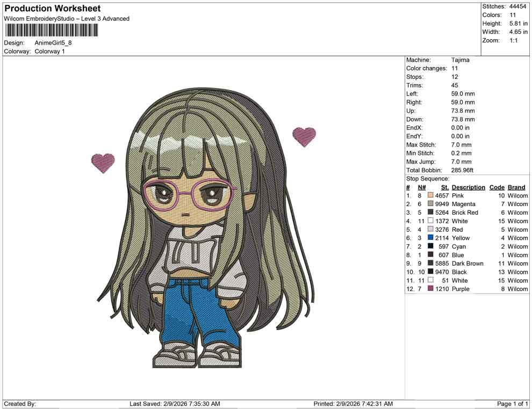Sort by the Description column header
This screenshot has height=409, width=532.
click(468, 187)
